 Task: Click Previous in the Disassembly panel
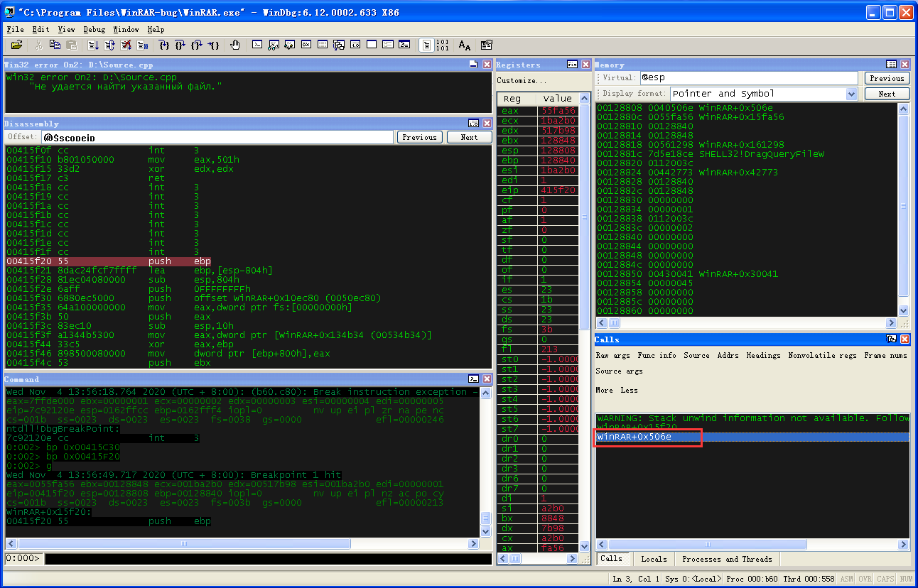419,137
